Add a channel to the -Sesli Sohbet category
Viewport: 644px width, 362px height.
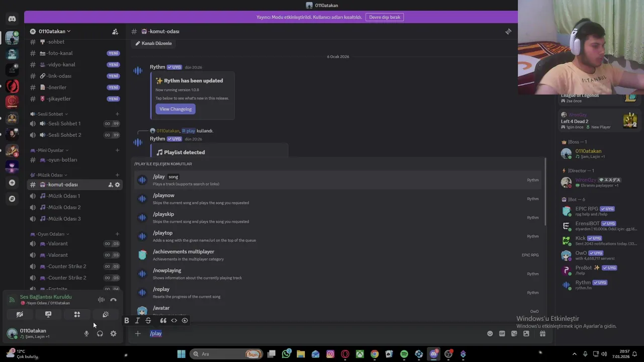click(x=117, y=114)
